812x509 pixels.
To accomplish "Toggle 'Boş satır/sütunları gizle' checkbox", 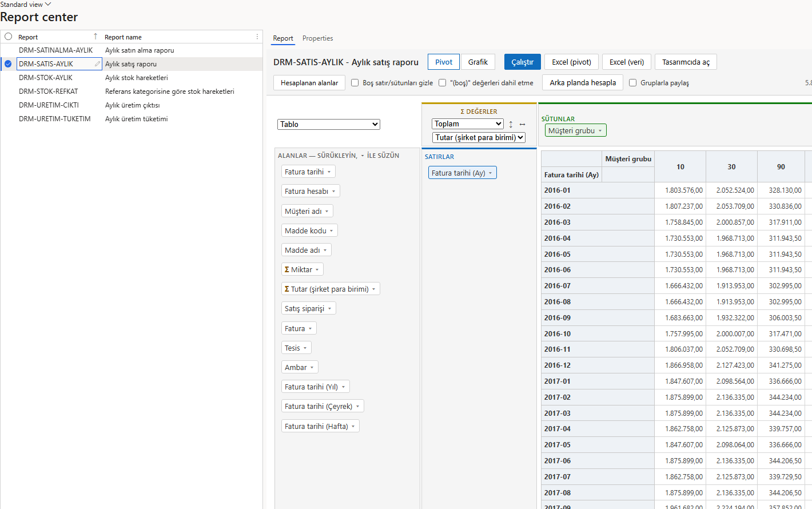I will (x=355, y=83).
